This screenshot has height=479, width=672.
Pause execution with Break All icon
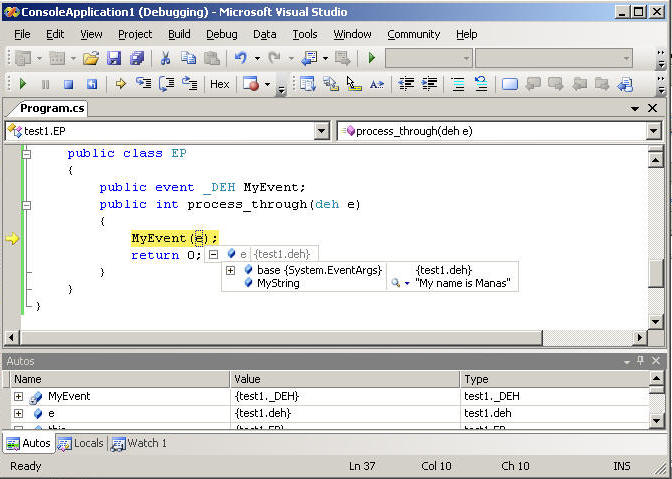(45, 85)
